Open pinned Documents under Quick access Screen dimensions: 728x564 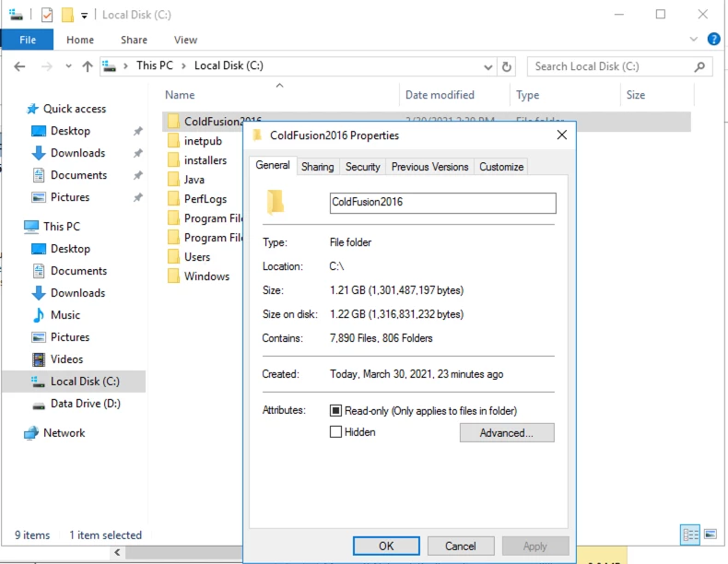coord(78,175)
